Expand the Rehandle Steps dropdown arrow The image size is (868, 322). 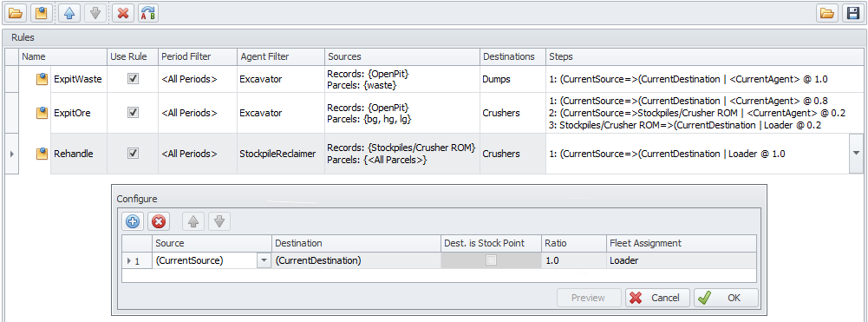click(856, 154)
